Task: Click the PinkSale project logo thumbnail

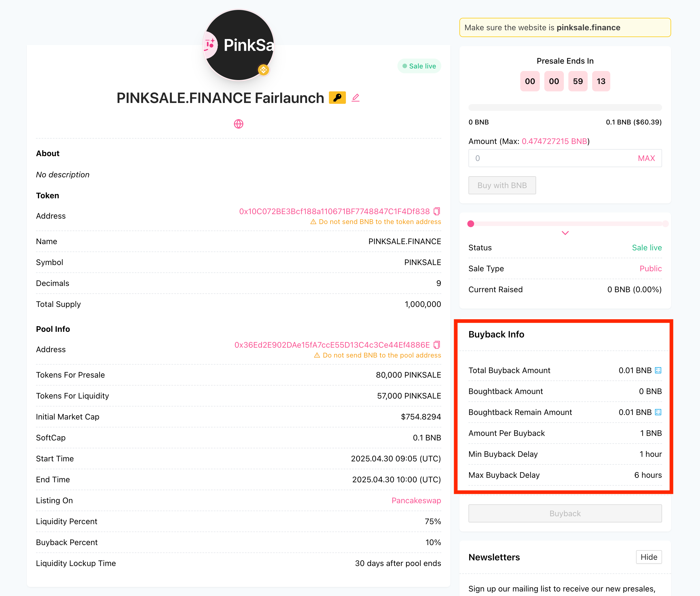Action: [x=239, y=45]
